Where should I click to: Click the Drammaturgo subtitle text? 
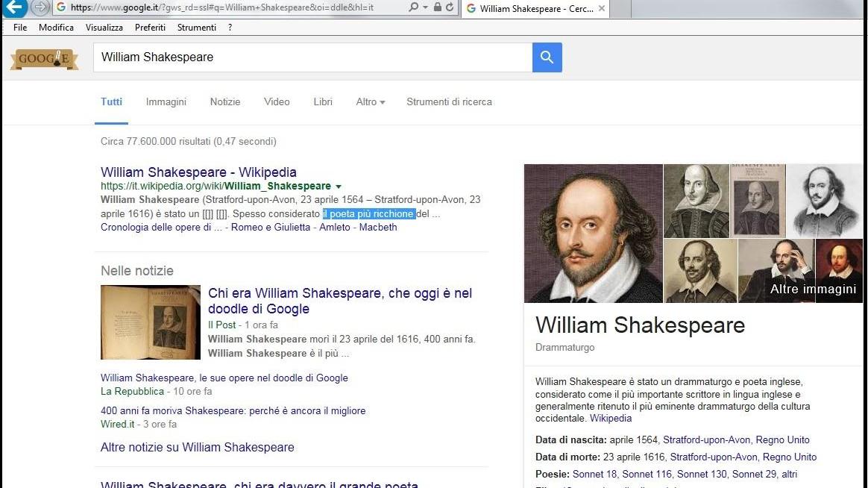564,347
